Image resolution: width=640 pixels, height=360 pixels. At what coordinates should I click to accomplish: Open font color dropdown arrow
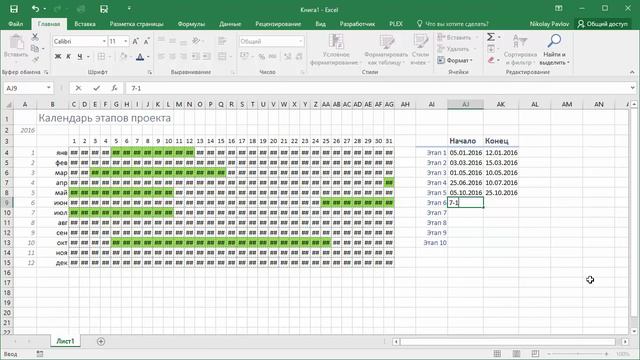(x=148, y=56)
